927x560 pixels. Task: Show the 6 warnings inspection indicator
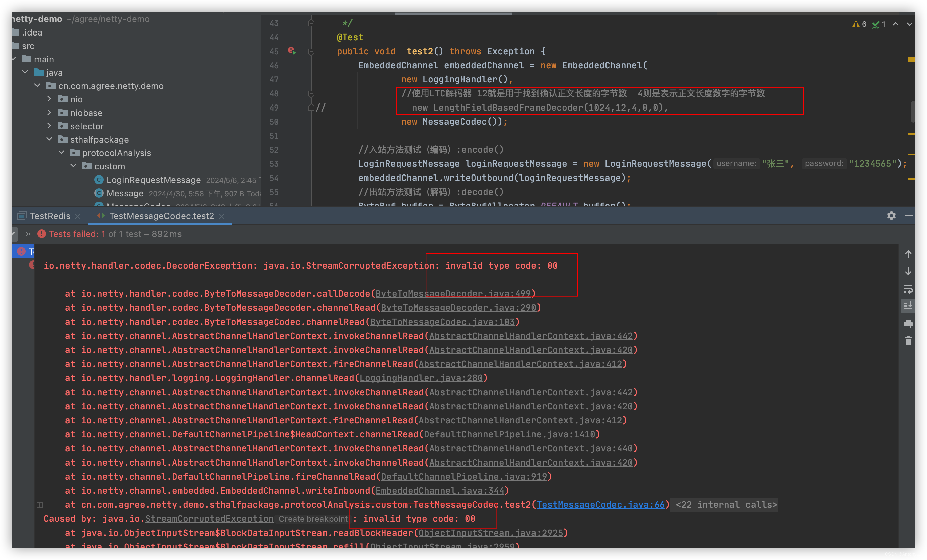point(859,24)
